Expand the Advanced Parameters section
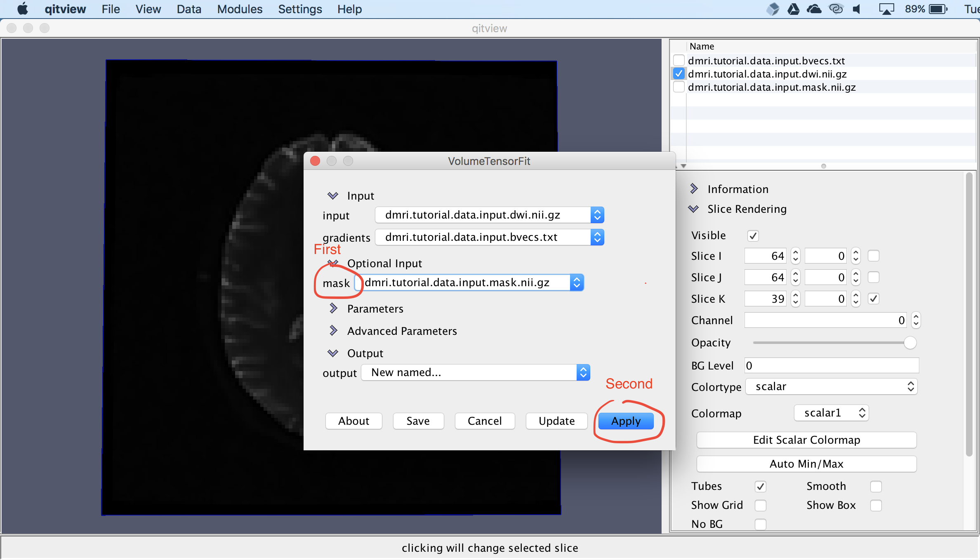The height and width of the screenshot is (560, 980). point(333,331)
